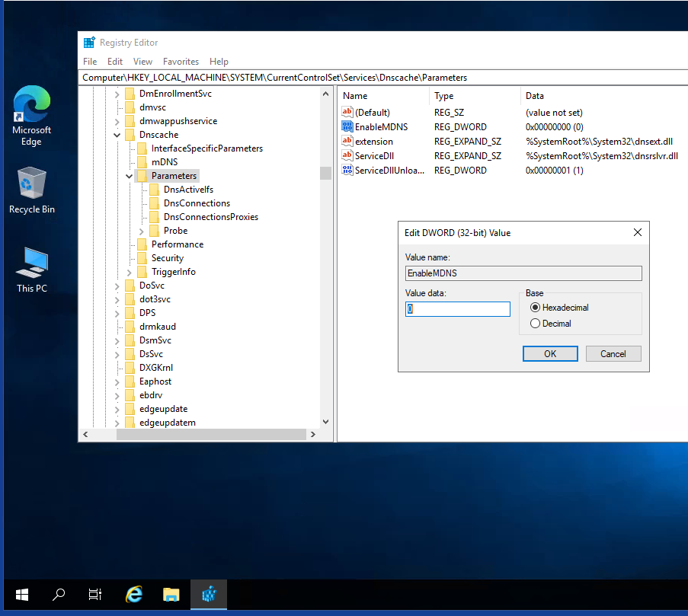The image size is (688, 616).
Task: Select the Performance folder icon
Action: point(142,244)
